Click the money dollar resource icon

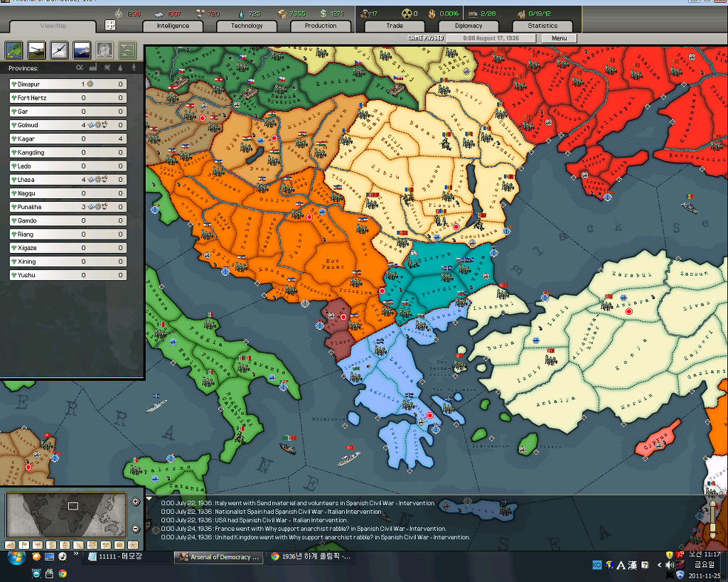click(323, 14)
